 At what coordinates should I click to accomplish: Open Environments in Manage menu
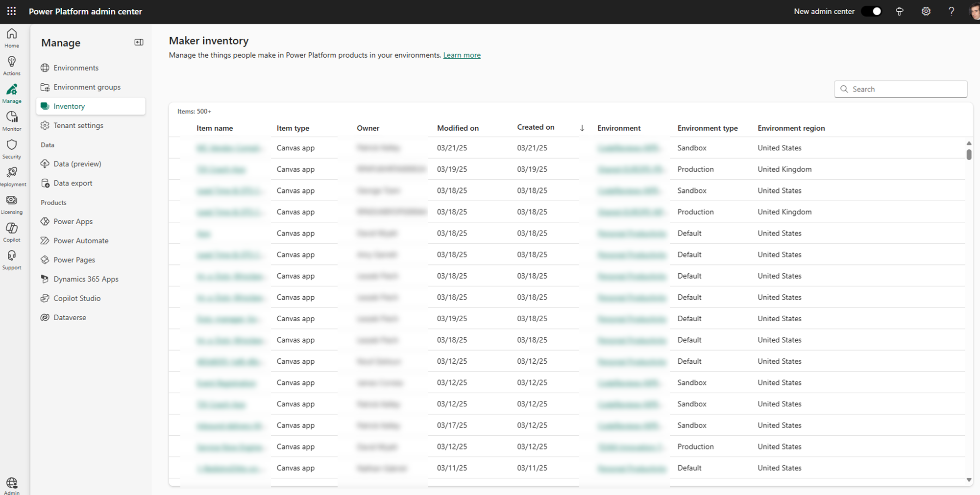click(91, 68)
